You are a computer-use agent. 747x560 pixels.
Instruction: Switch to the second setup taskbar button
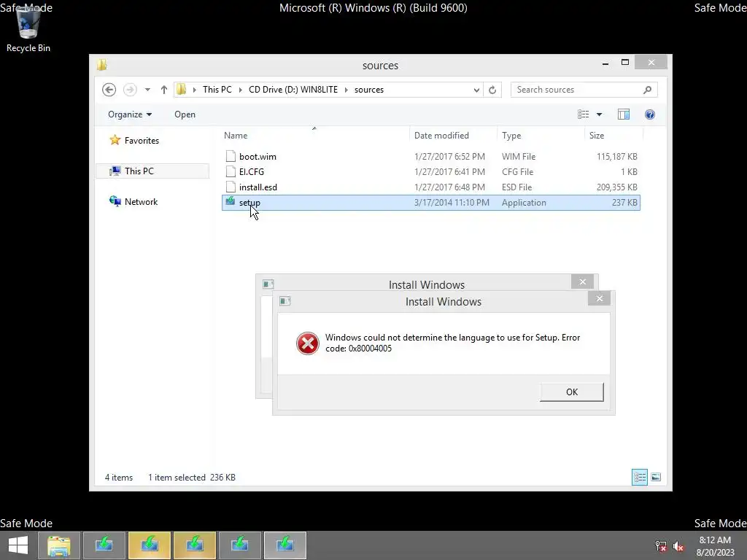tap(150, 545)
